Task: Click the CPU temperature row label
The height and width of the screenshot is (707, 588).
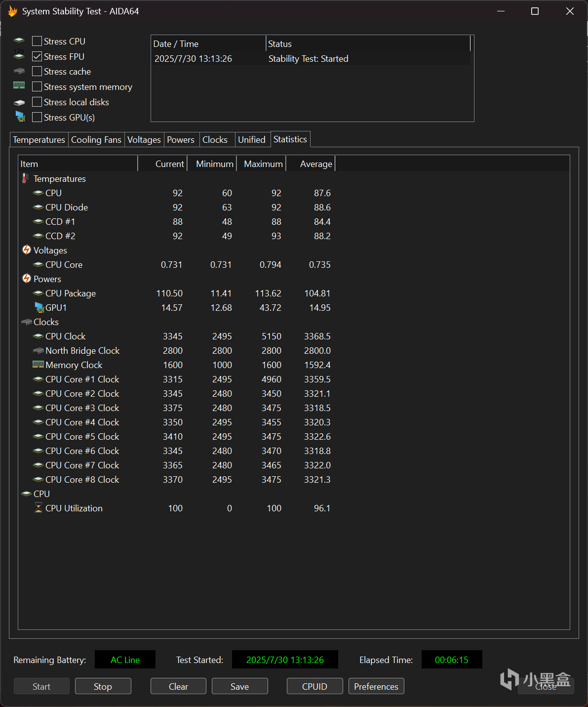Action: click(x=53, y=193)
